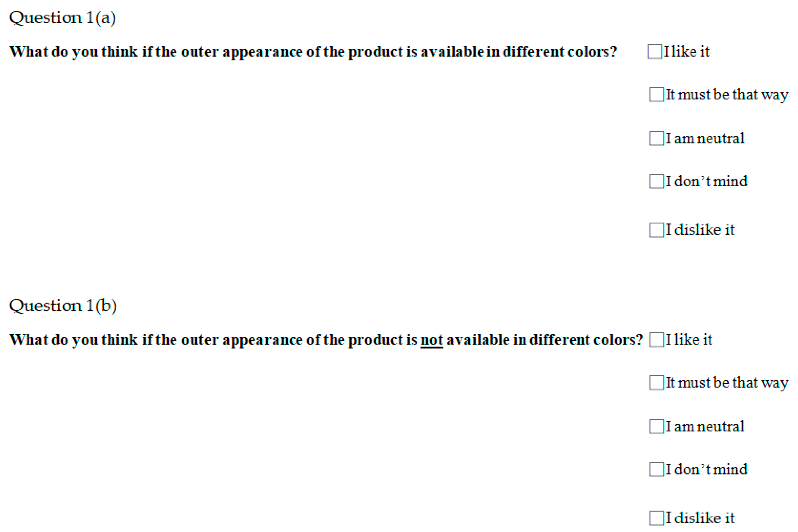
Task: Click the 'I don't mind' label text in 1(b)
Action: 706,469
